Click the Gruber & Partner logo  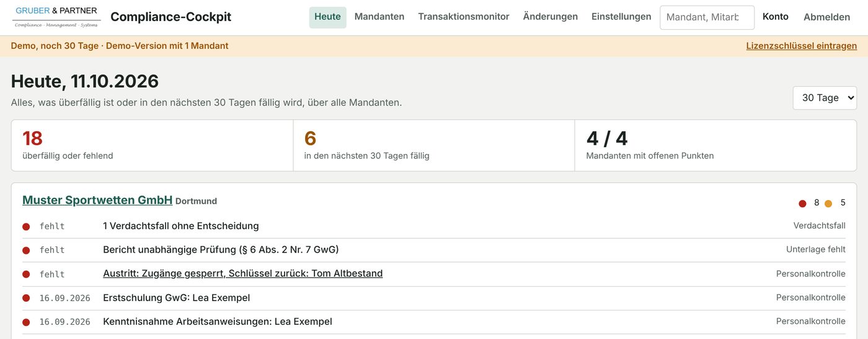pos(56,17)
